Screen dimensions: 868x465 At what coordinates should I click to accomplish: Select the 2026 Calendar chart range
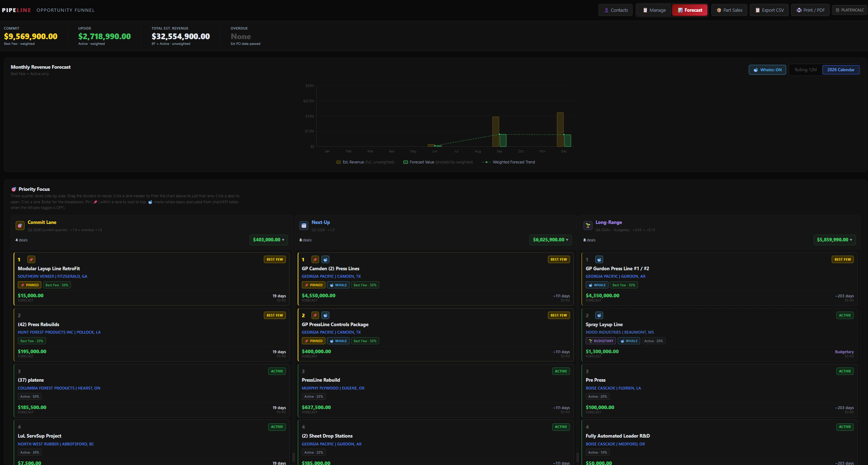(841, 70)
